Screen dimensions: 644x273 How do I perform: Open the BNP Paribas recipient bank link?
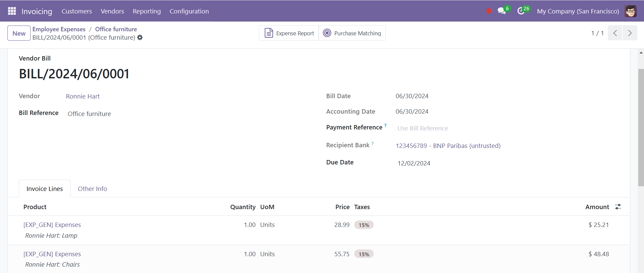coord(448,146)
